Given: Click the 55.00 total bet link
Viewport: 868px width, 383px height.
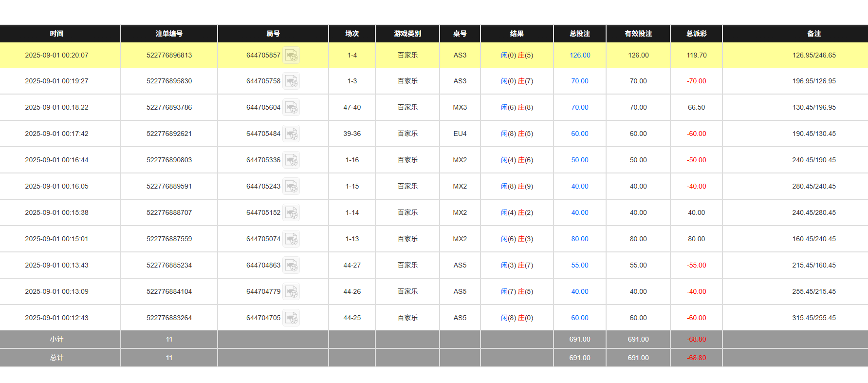Looking at the screenshot, I should [579, 266].
